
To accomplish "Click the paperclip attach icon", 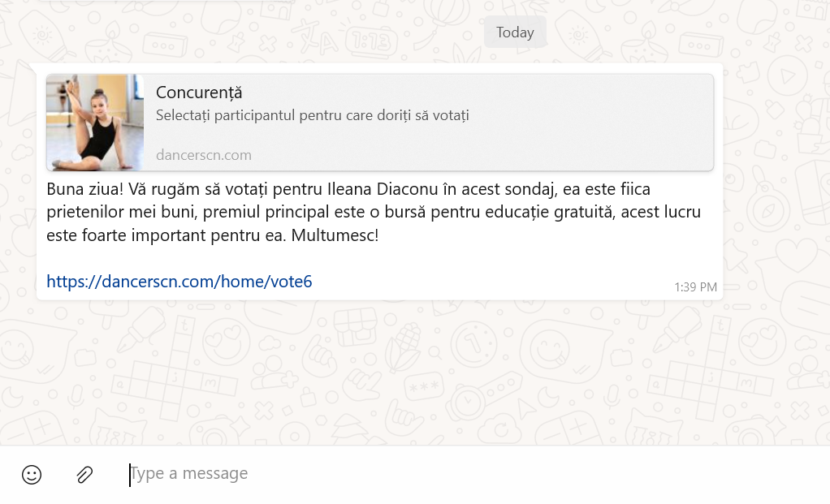I will click(x=84, y=475).
